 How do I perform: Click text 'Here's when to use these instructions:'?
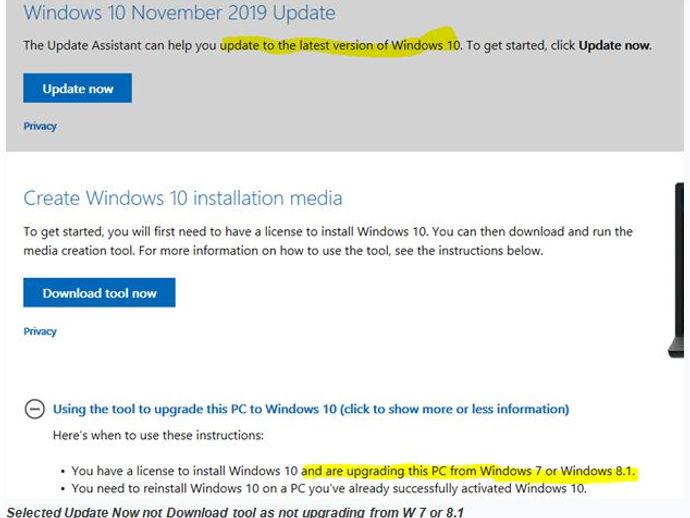tap(158, 435)
